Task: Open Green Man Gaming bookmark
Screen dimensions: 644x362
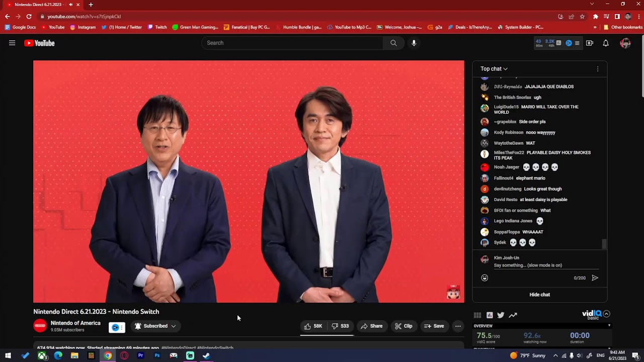Action: click(x=195, y=27)
